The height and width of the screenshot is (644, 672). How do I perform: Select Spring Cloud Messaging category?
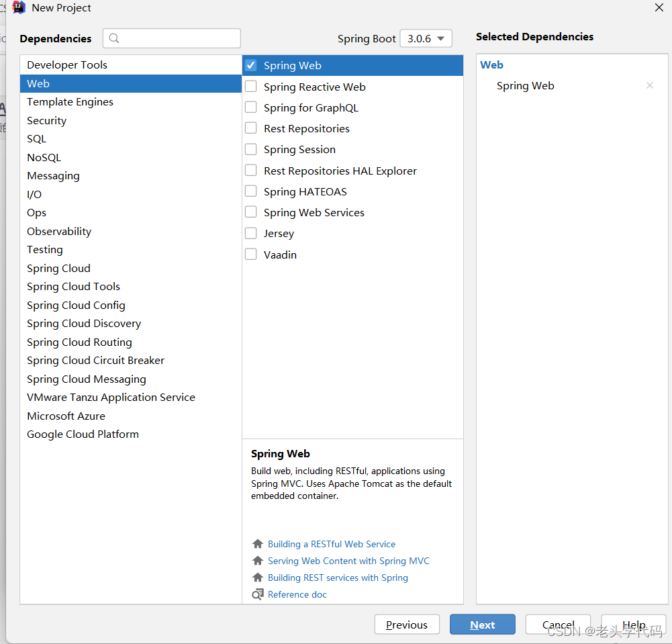click(131, 379)
